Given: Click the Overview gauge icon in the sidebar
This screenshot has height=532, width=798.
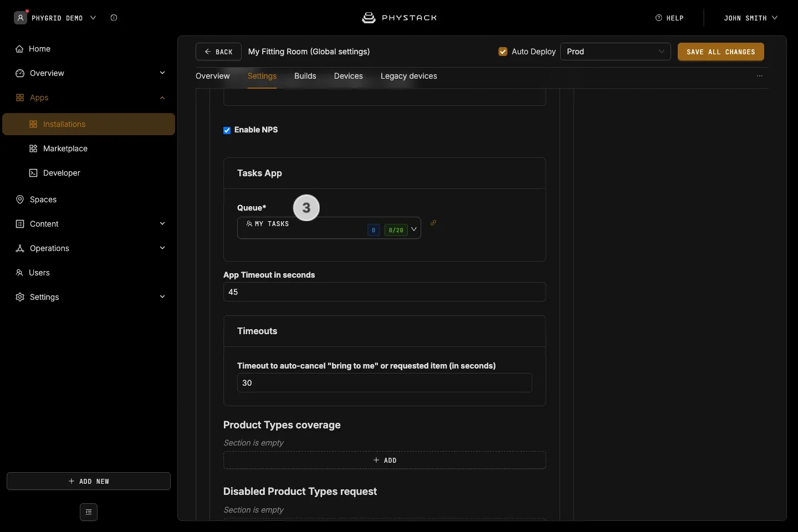Looking at the screenshot, I should click(x=20, y=73).
